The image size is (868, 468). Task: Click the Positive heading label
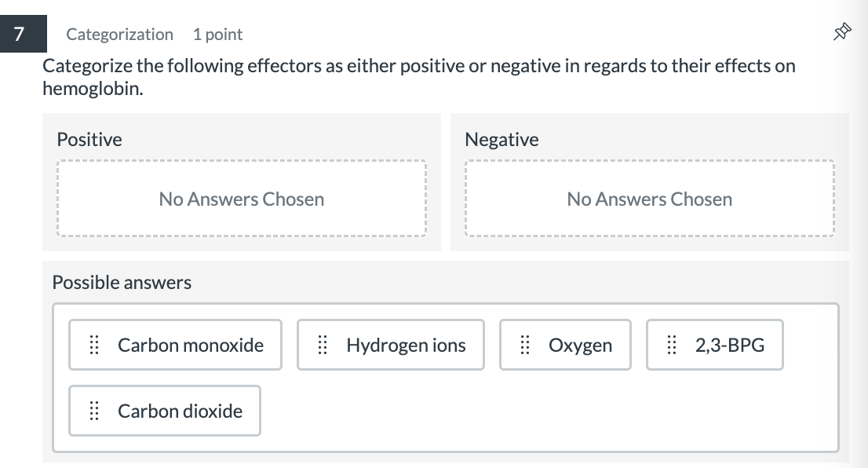(89, 139)
